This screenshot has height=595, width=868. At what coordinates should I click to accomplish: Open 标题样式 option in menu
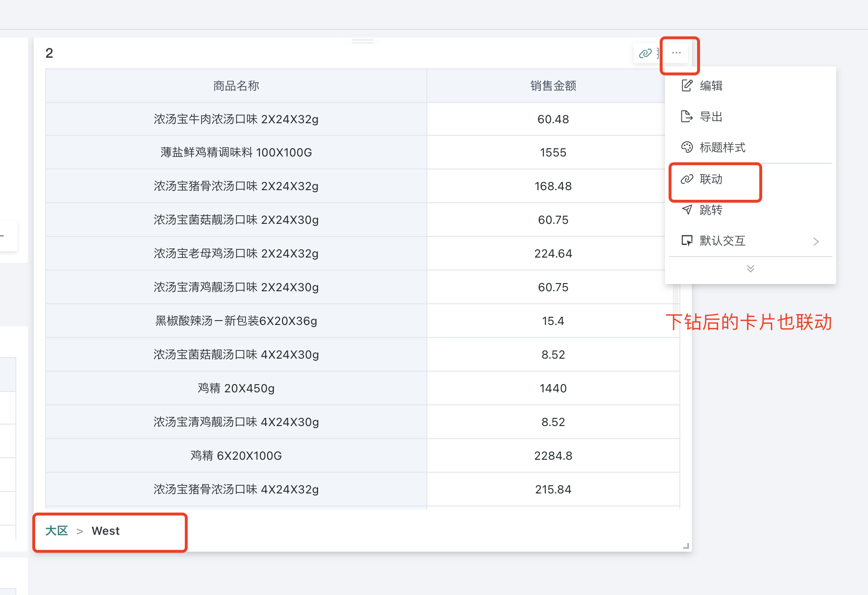tap(750, 147)
